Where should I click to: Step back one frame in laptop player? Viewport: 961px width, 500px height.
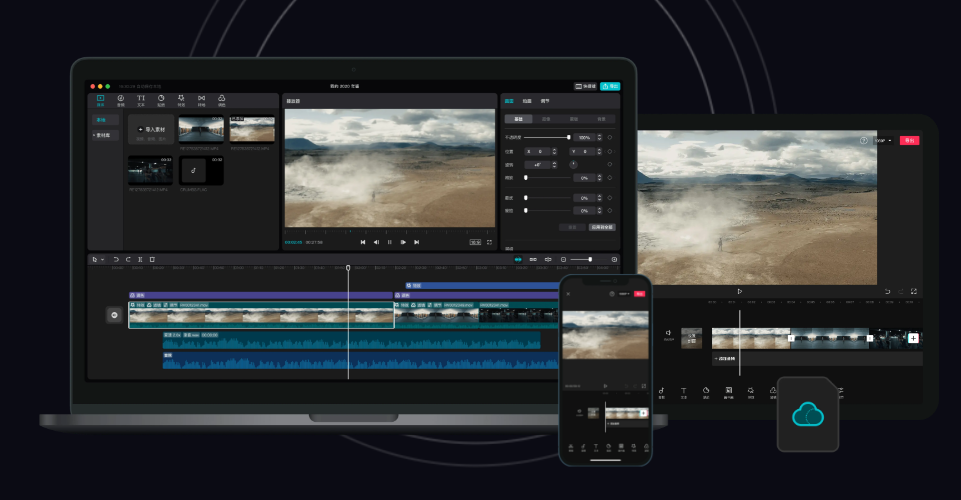point(376,243)
